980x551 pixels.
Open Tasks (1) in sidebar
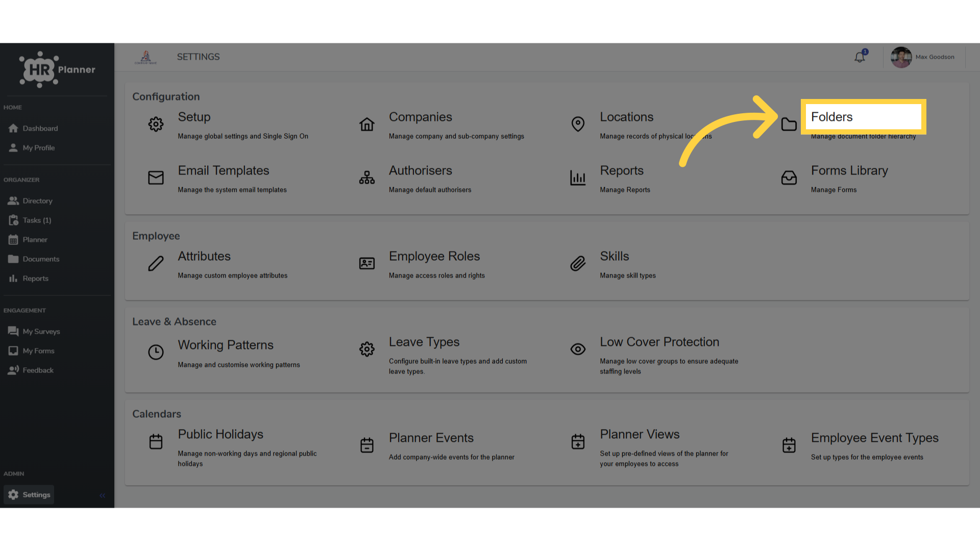click(30, 220)
